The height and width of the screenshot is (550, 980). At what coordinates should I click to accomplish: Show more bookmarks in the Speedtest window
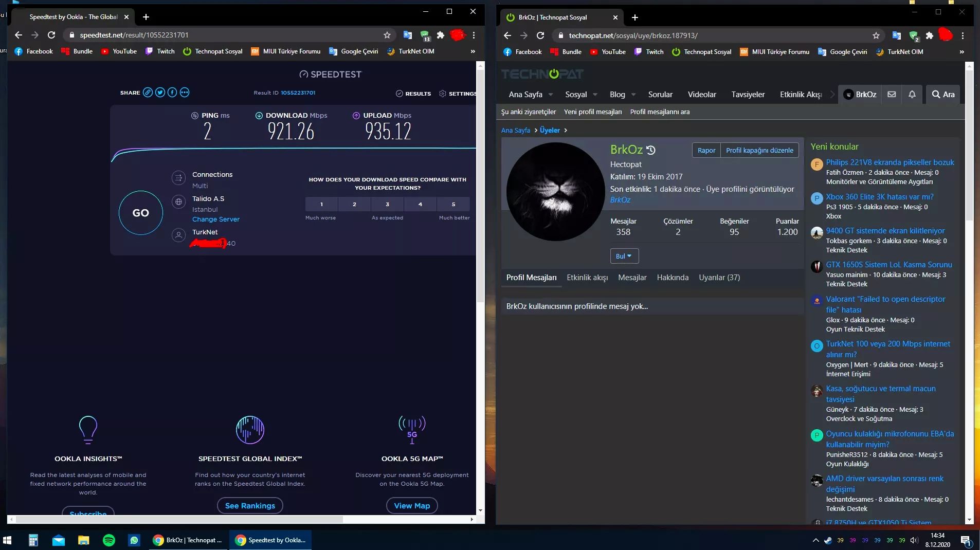pos(473,51)
